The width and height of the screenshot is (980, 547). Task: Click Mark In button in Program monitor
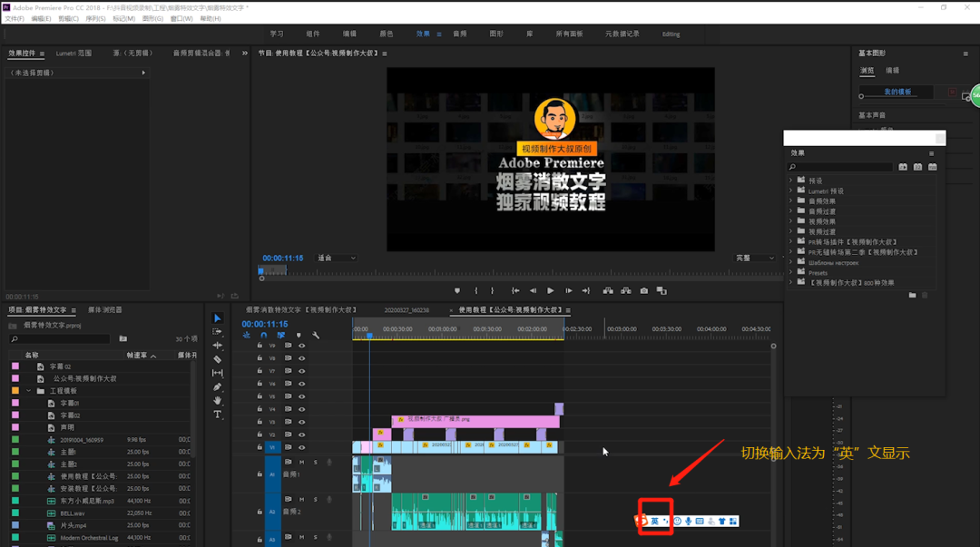click(x=476, y=290)
